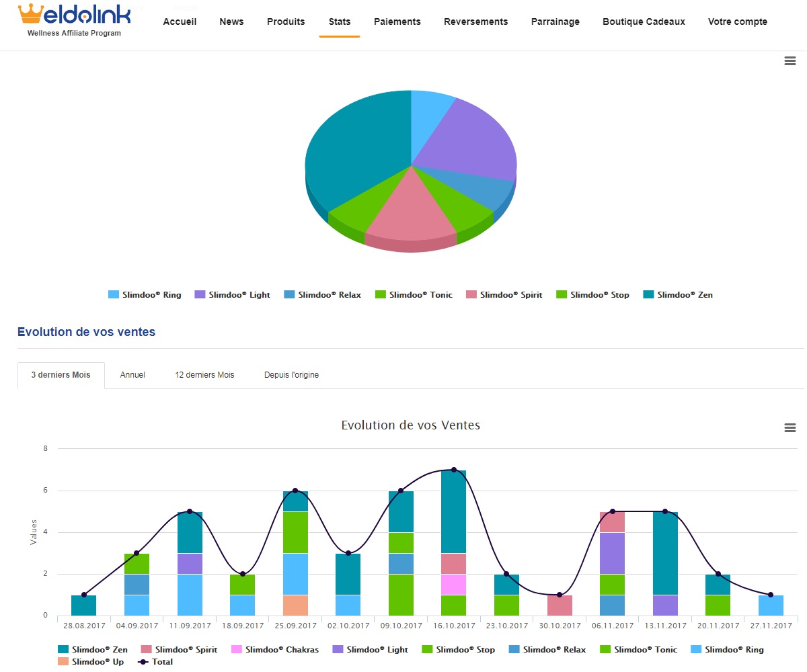Select the 3 derniers Mois tab

61,375
